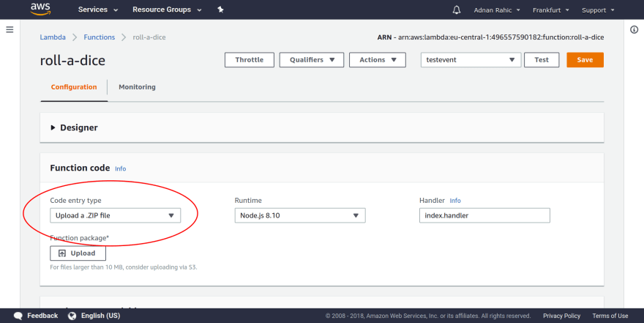The image size is (644, 323).
Task: Open the Terms of Use link
Action: [610, 316]
